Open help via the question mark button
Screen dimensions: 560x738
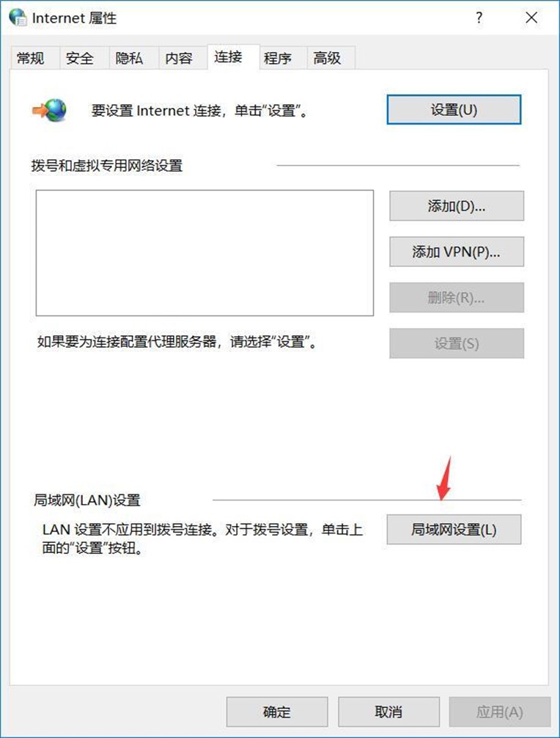click(x=479, y=18)
